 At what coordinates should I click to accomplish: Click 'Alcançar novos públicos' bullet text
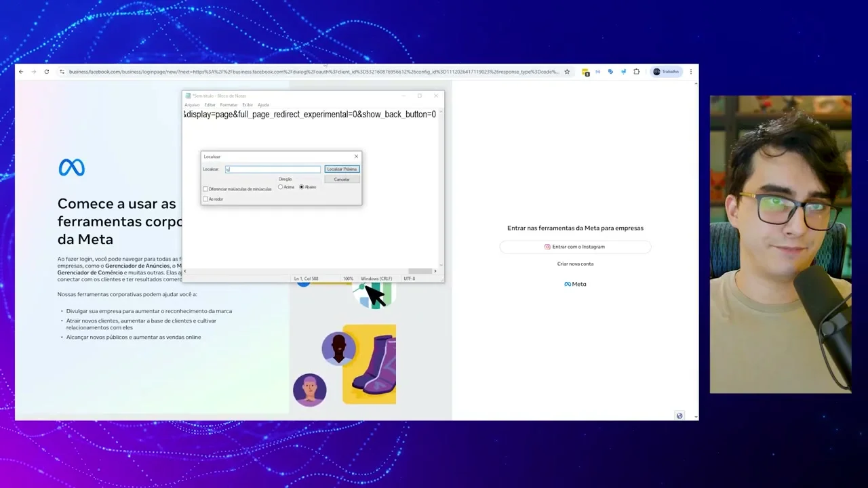(x=134, y=337)
